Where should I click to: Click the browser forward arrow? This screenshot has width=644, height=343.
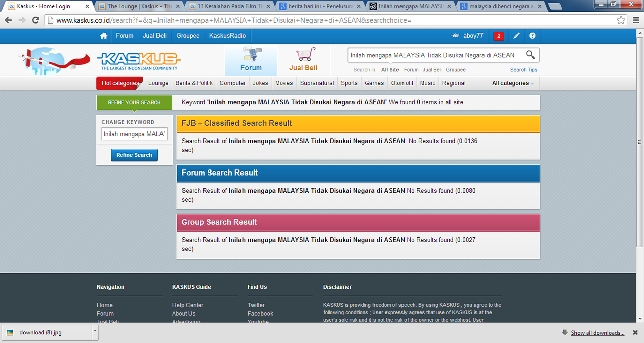tap(22, 20)
